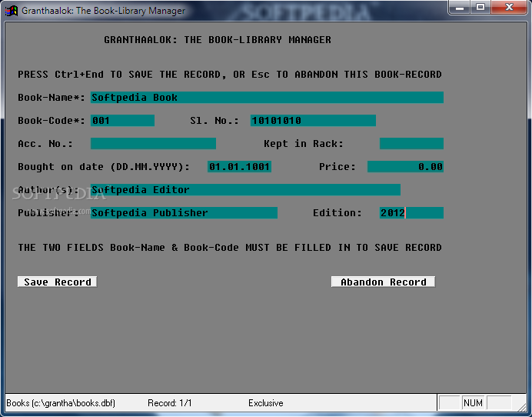Click the Granthaalok app icon in title bar

click(12, 11)
